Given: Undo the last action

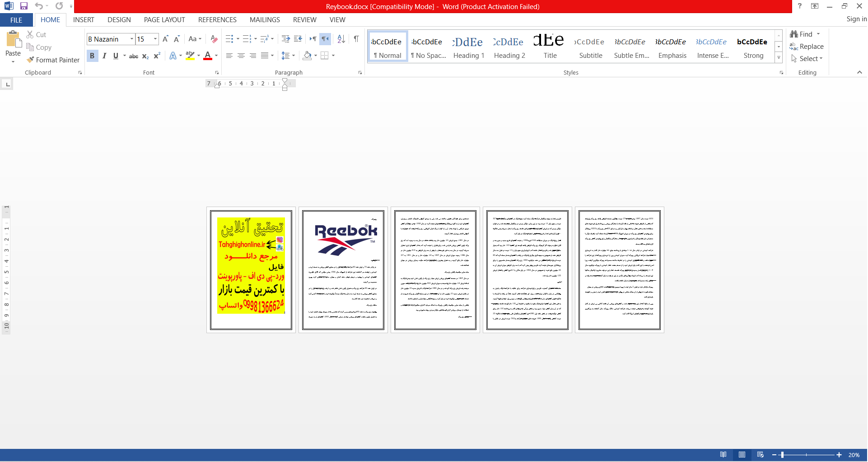Looking at the screenshot, I should [39, 6].
